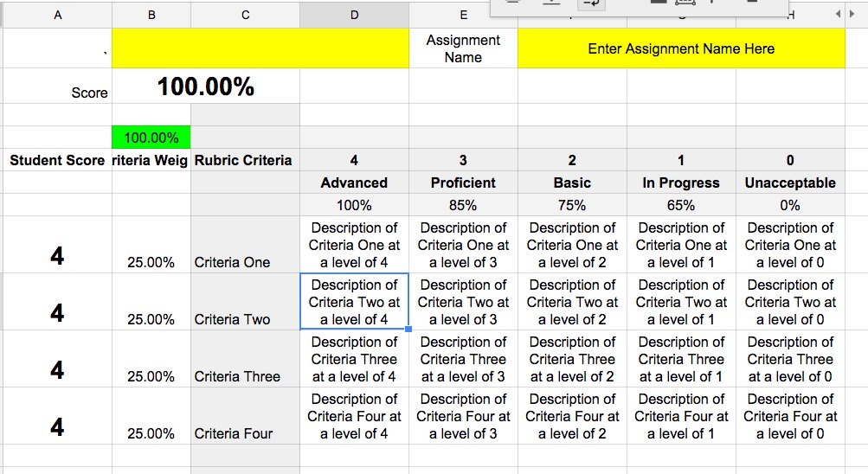Select 'Description of Criteria Two at a level of 3'
Image resolution: width=868 pixels, height=474 pixels.
[x=463, y=301]
